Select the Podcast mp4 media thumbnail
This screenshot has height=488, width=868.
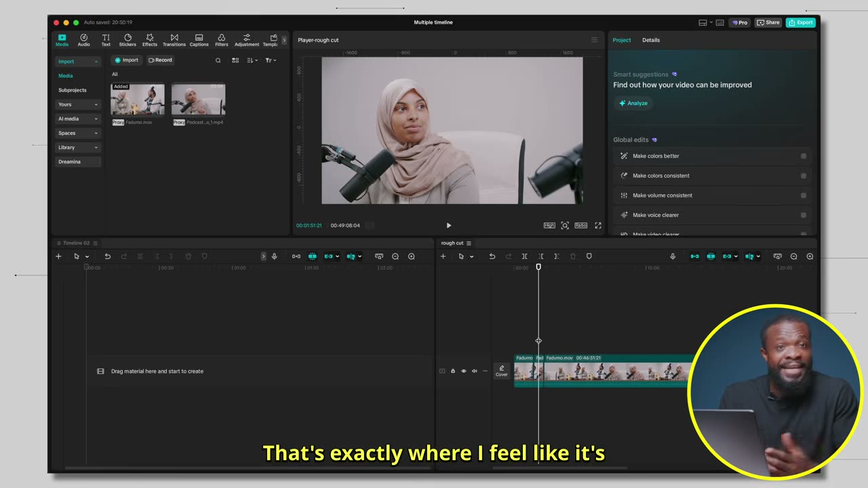pyautogui.click(x=198, y=100)
